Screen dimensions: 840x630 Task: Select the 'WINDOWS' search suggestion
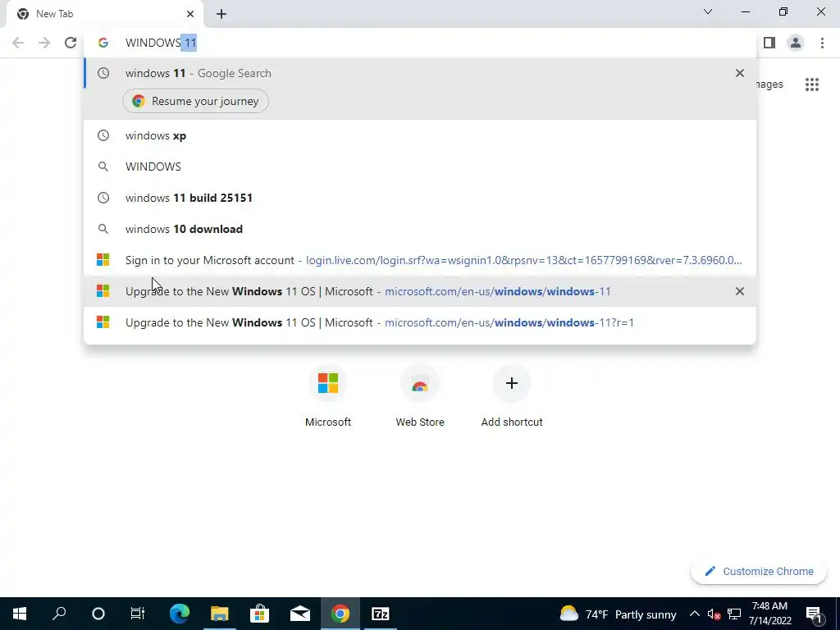(420, 167)
